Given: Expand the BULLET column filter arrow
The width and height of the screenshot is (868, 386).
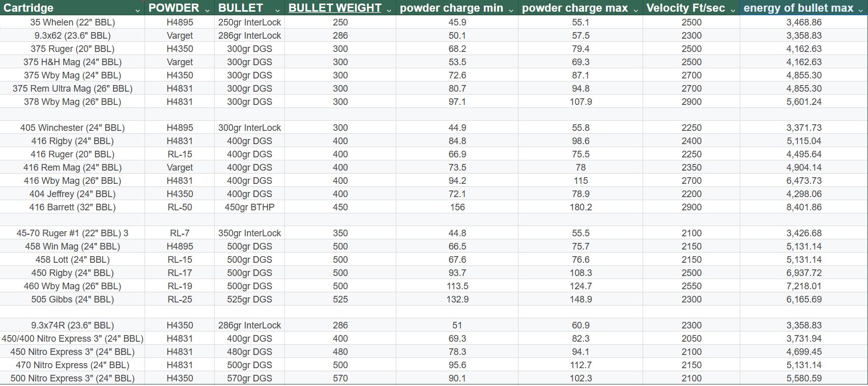Looking at the screenshot, I should 277,10.
